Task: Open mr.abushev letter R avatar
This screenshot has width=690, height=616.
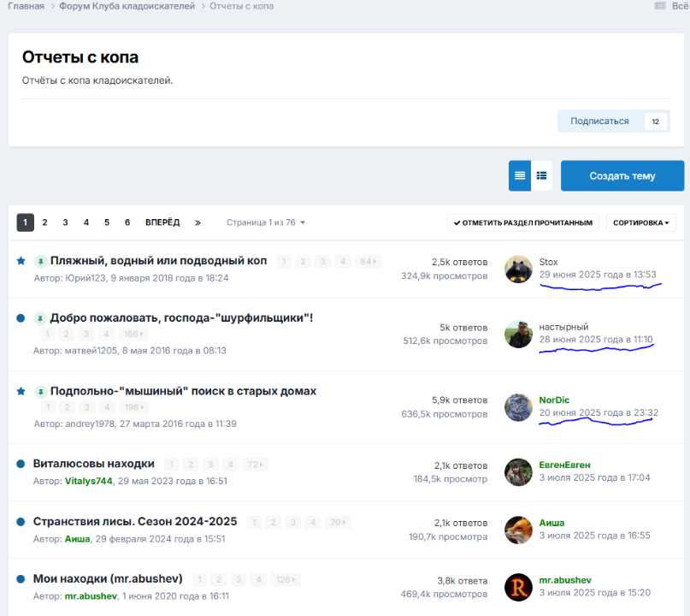Action: (x=518, y=587)
